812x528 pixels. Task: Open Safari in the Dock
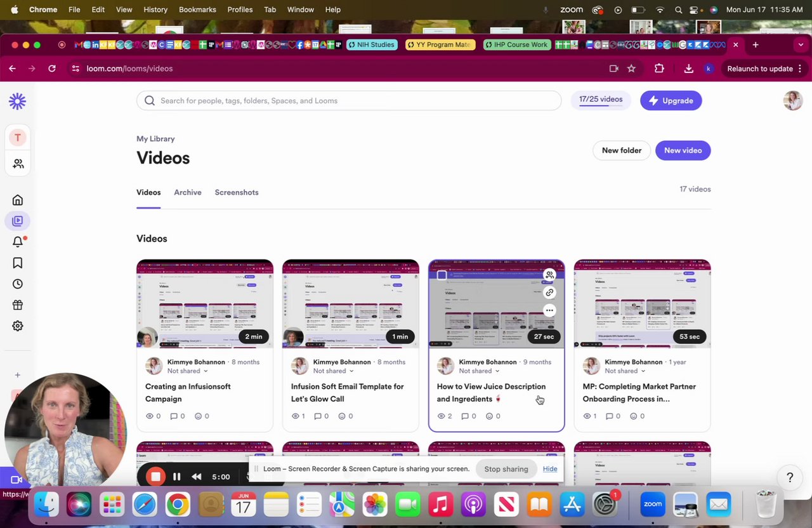(145, 505)
